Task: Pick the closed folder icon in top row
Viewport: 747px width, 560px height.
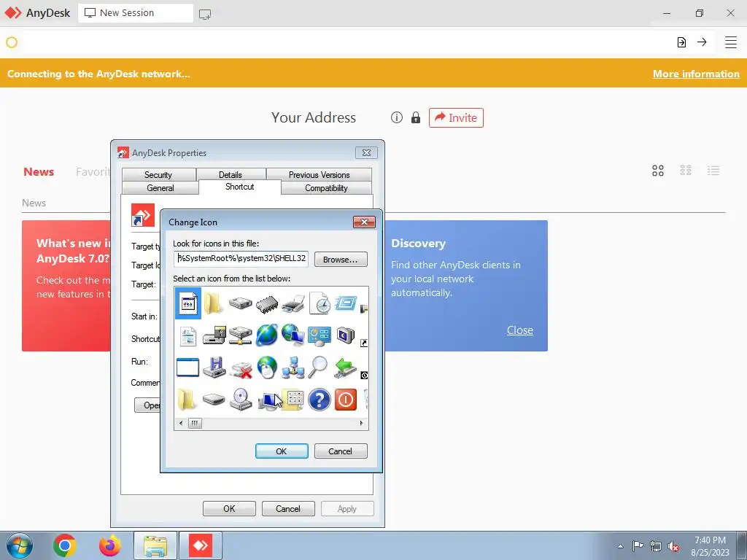Action: [x=214, y=303]
